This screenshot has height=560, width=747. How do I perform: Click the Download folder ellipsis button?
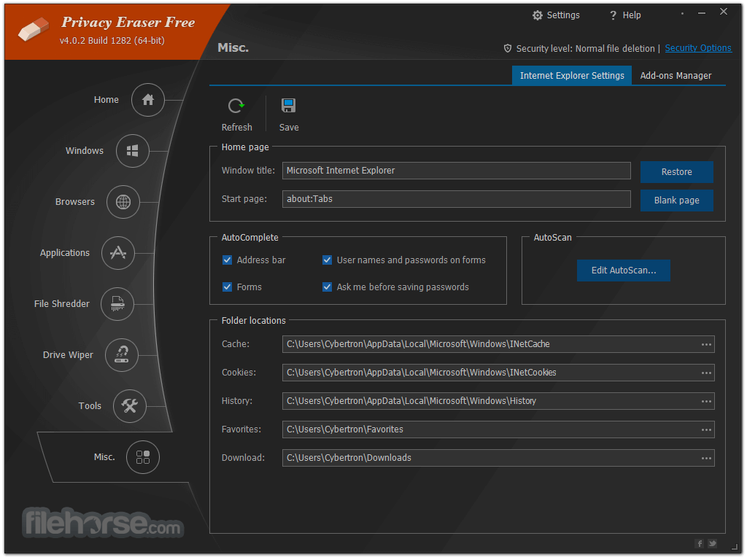(x=706, y=458)
